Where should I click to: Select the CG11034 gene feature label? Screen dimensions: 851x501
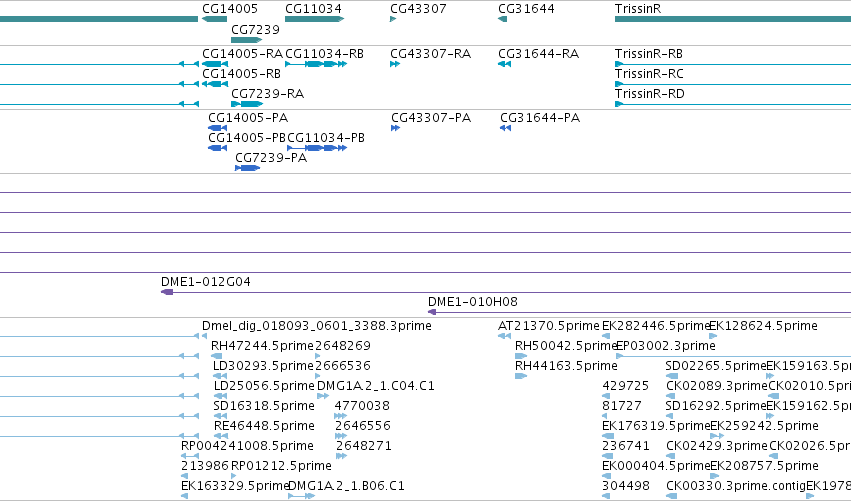tap(313, 9)
